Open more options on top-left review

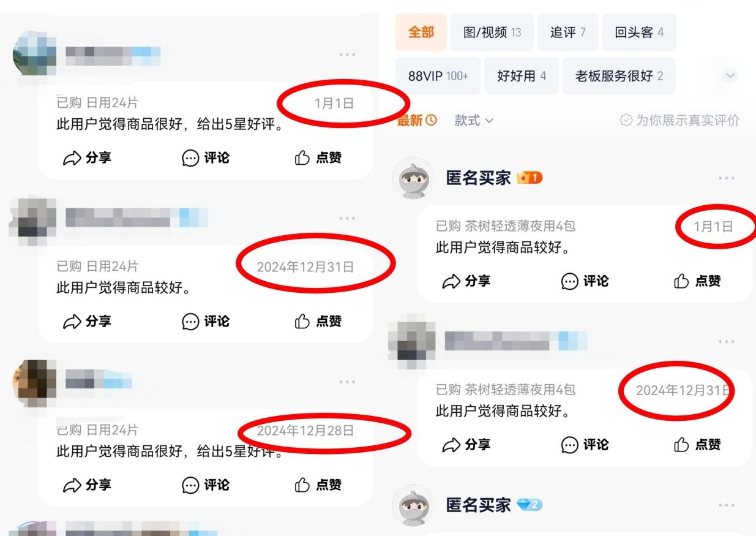347,55
